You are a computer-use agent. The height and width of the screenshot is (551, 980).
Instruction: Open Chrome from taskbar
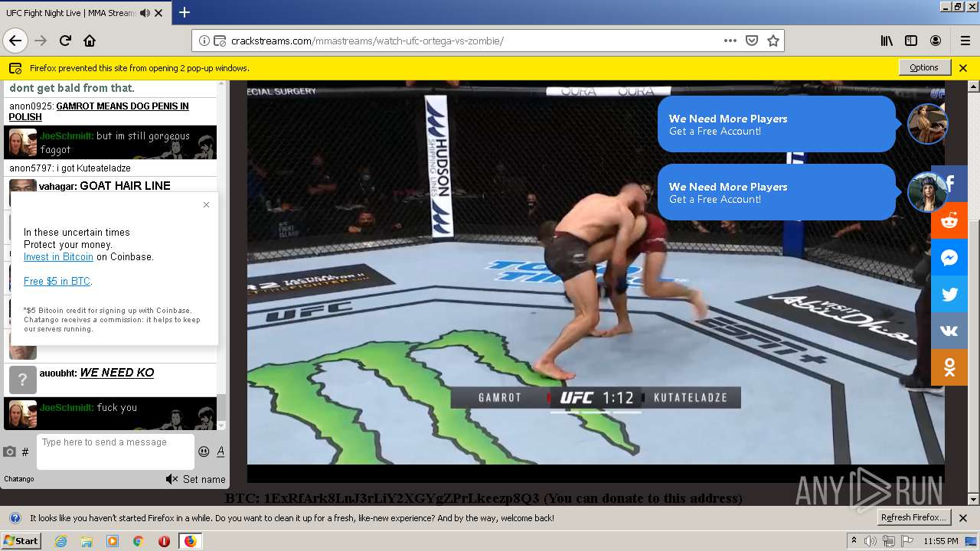(x=138, y=541)
